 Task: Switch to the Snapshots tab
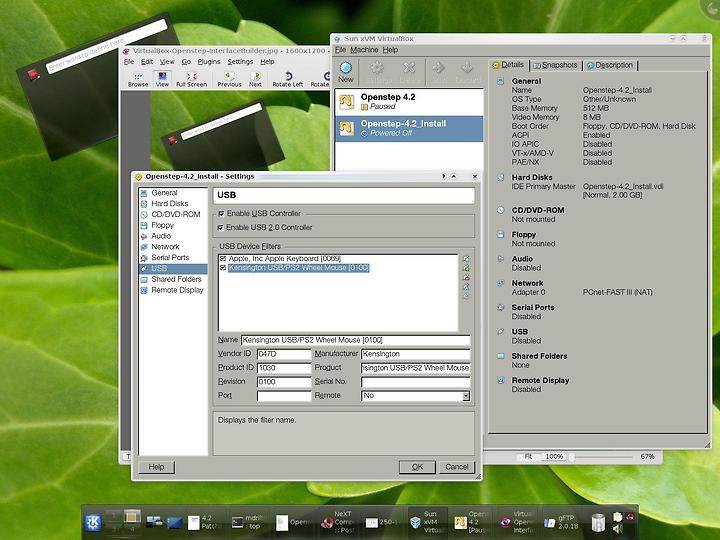[555, 65]
